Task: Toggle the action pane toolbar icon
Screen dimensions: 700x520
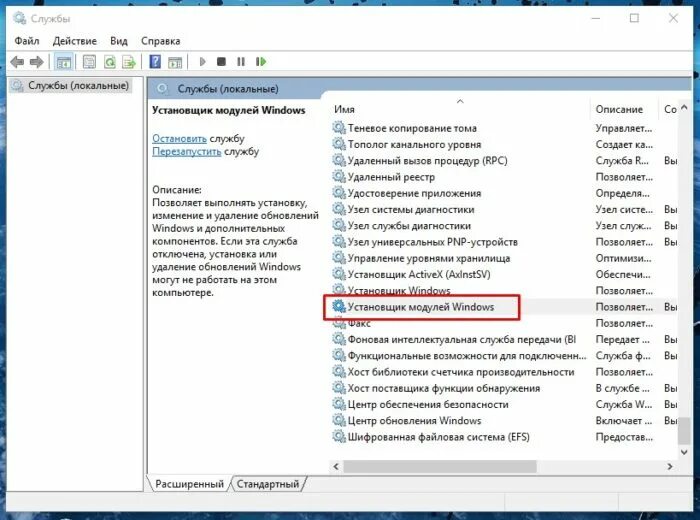Action: 175,62
